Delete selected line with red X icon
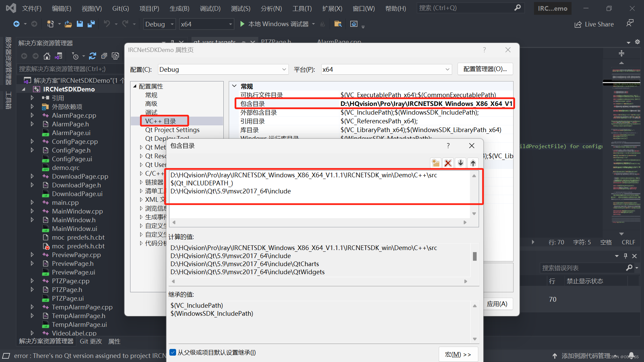Screen dimensions: 644x362 [448, 163]
